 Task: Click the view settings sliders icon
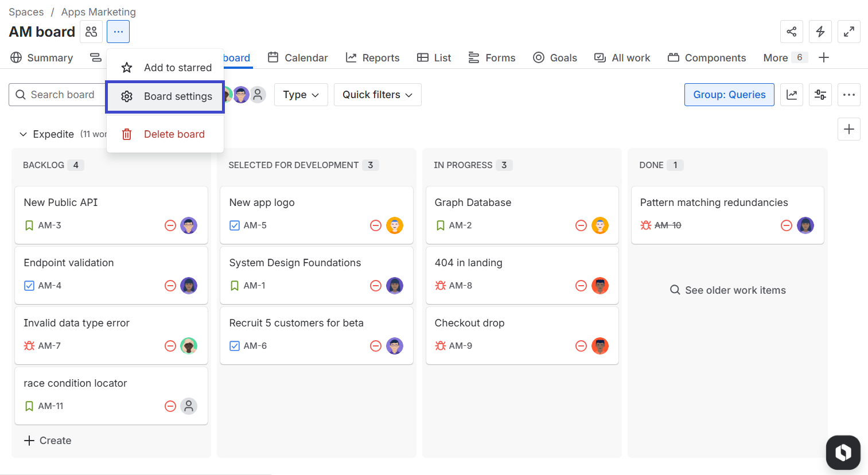[820, 95]
